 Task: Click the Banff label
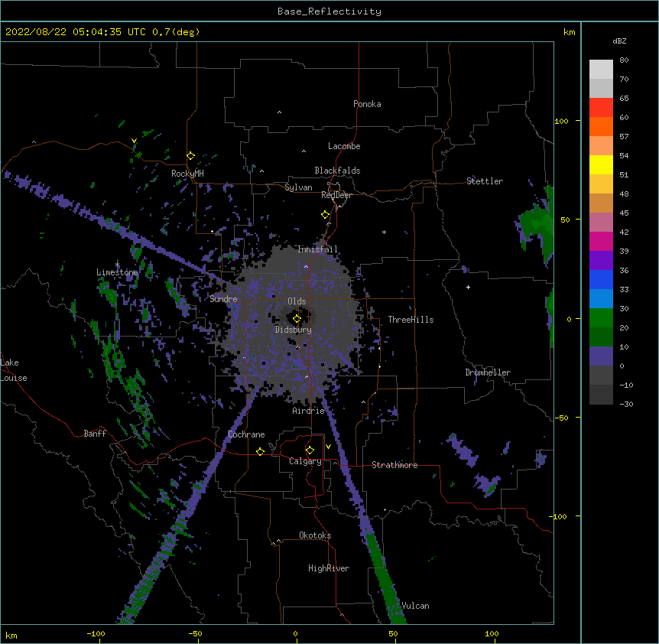click(95, 434)
